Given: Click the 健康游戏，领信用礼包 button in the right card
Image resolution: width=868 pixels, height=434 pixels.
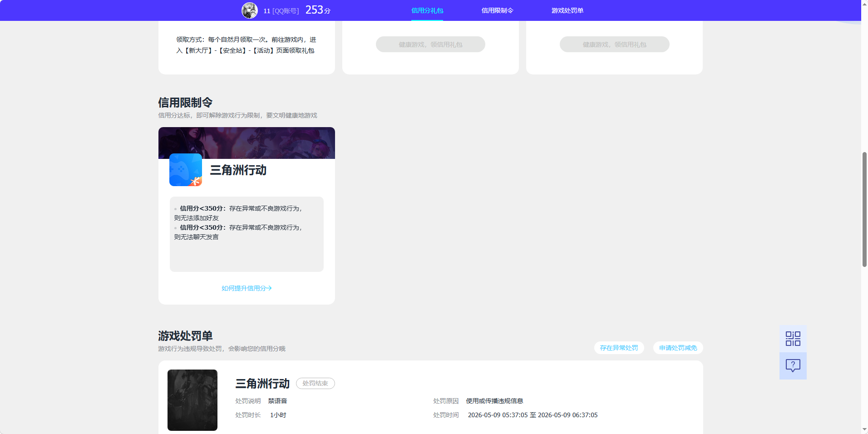Looking at the screenshot, I should pyautogui.click(x=614, y=44).
